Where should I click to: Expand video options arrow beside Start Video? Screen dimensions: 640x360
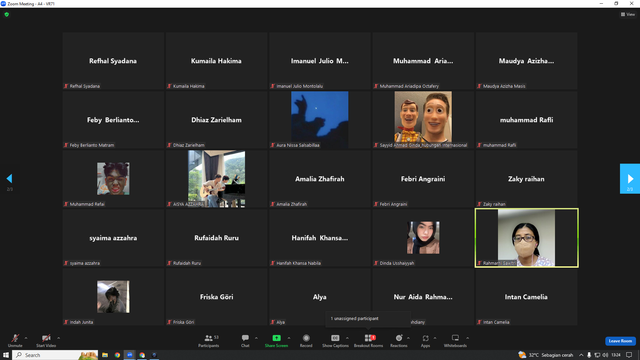(58, 338)
